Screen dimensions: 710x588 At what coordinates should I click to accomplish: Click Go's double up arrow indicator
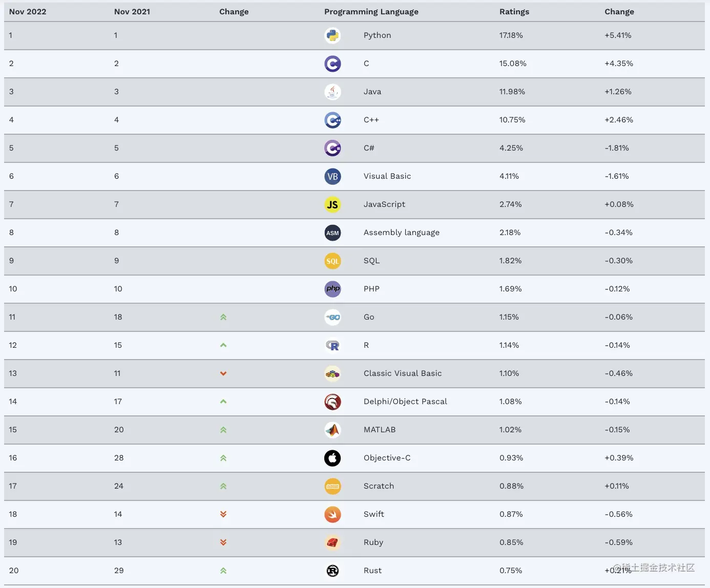click(x=223, y=317)
